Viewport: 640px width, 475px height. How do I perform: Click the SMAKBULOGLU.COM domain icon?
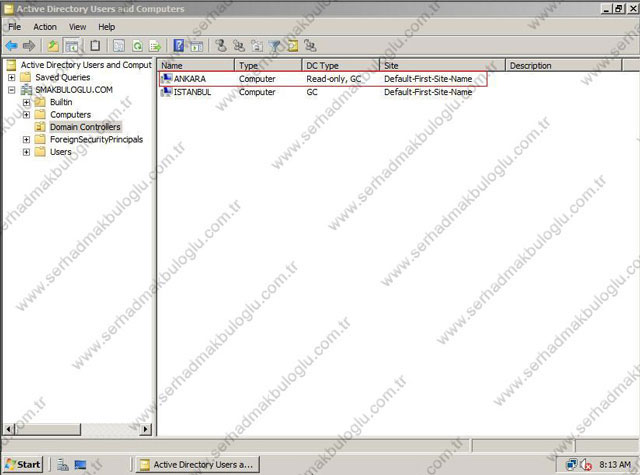click(x=27, y=90)
